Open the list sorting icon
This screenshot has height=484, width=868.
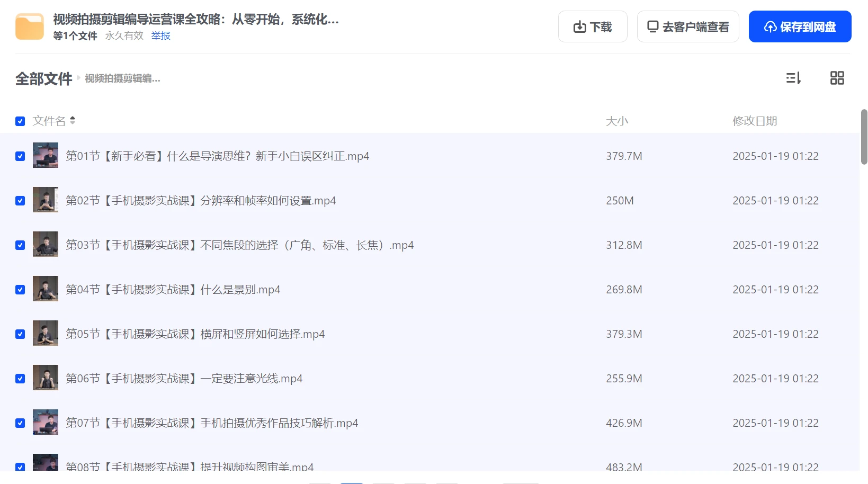pyautogui.click(x=793, y=78)
